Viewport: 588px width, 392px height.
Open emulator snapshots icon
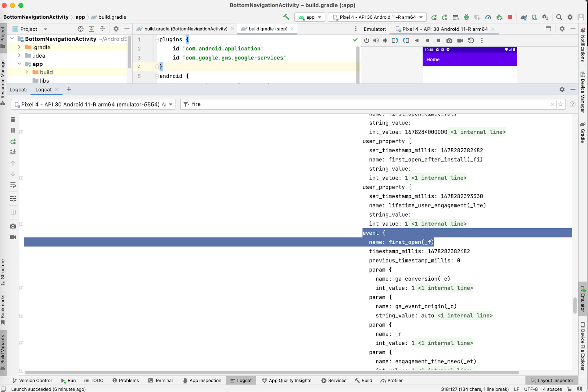click(471, 40)
